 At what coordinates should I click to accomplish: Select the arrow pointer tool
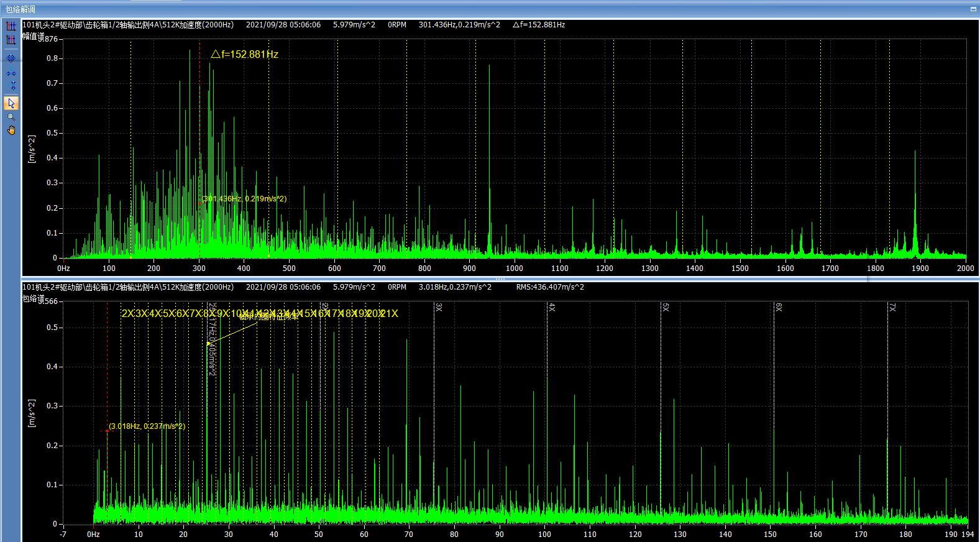[x=11, y=103]
